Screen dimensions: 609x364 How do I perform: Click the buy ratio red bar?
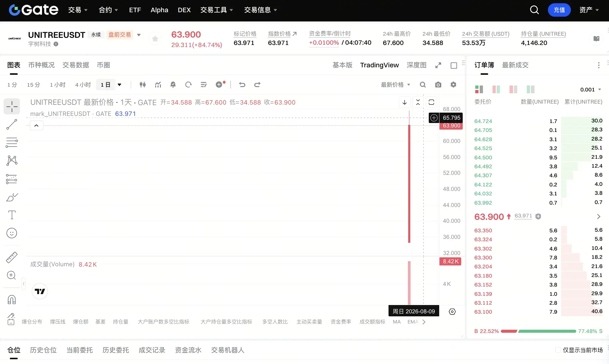(509, 331)
